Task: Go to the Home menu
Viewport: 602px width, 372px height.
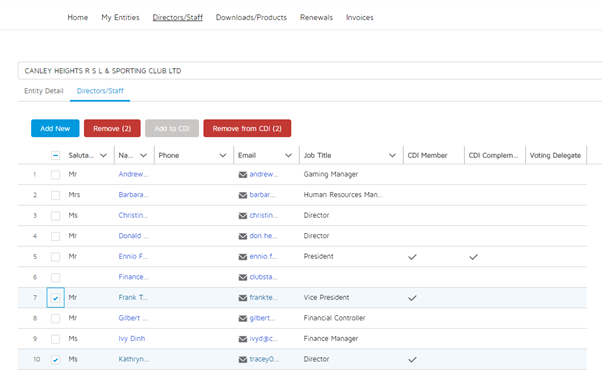Action: (78, 17)
